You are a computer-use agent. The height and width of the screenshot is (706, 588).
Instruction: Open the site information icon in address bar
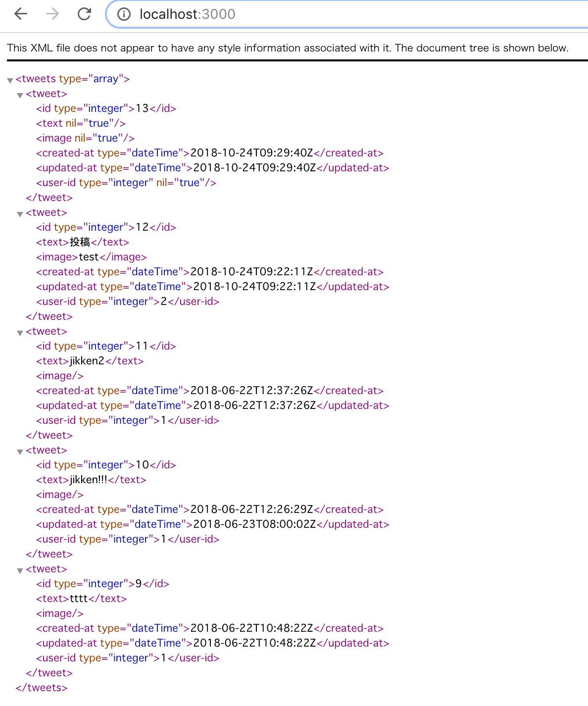124,14
